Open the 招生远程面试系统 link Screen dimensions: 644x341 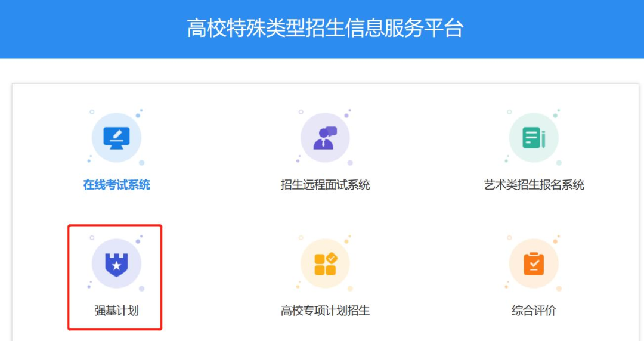tap(325, 185)
